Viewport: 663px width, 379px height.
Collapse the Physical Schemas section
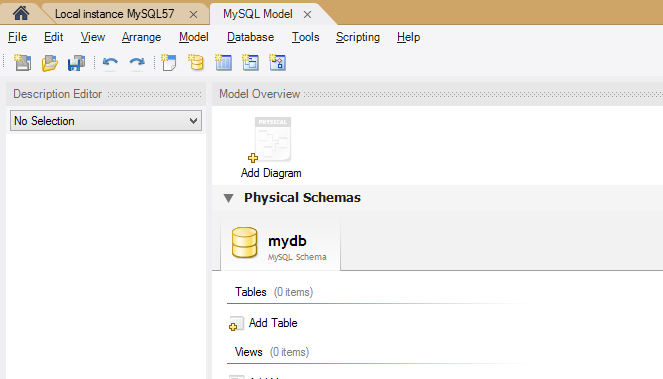pos(229,198)
